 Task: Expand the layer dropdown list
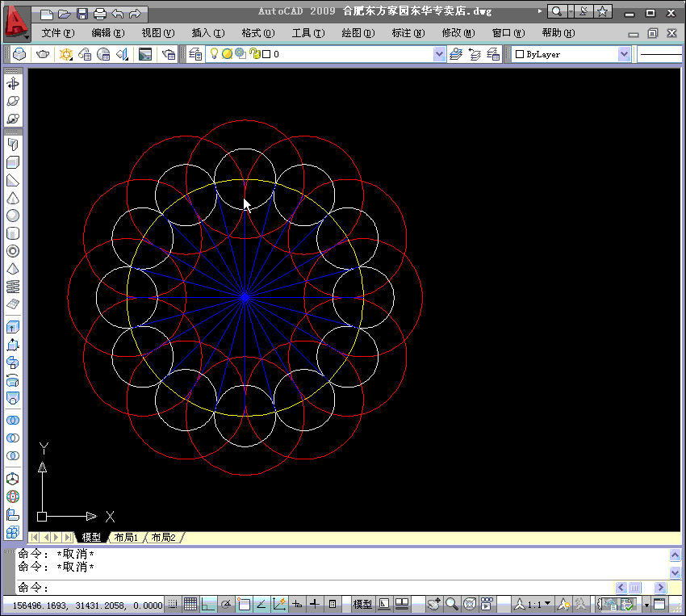click(439, 54)
